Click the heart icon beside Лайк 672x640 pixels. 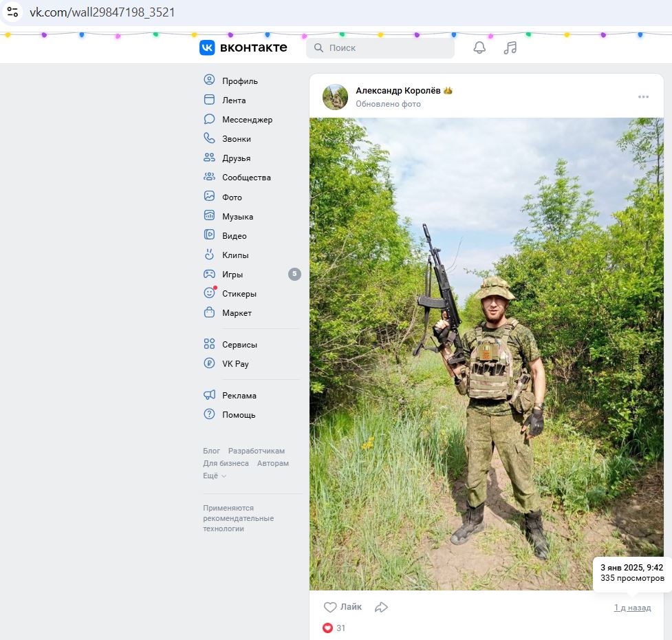pyautogui.click(x=330, y=607)
